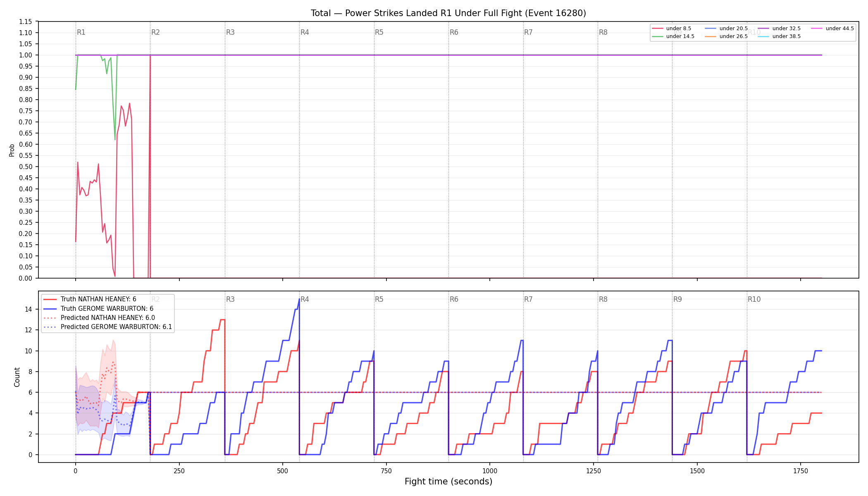This screenshot has height=496, width=868.
Task: Select the 'under 14.5' legend entry
Action: click(x=673, y=36)
